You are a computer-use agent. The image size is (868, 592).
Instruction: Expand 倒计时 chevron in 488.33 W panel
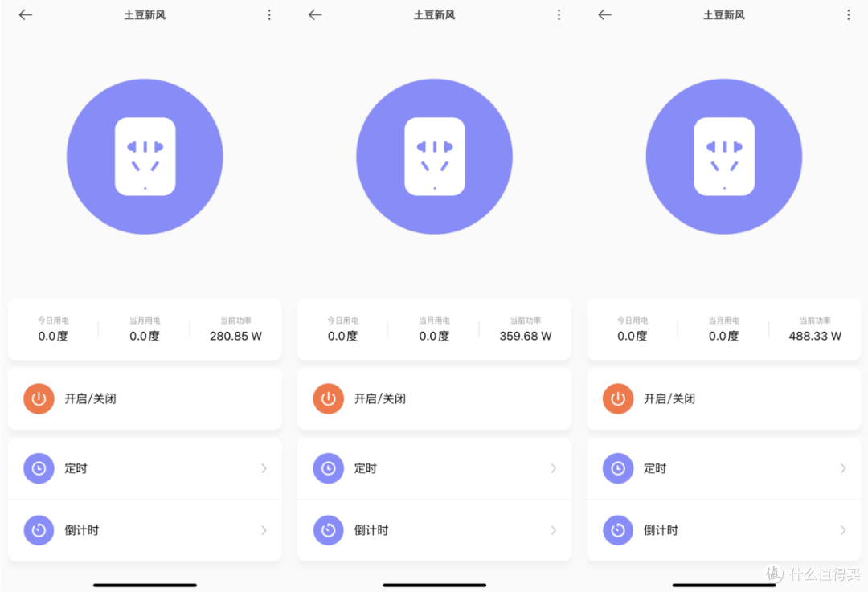(843, 531)
